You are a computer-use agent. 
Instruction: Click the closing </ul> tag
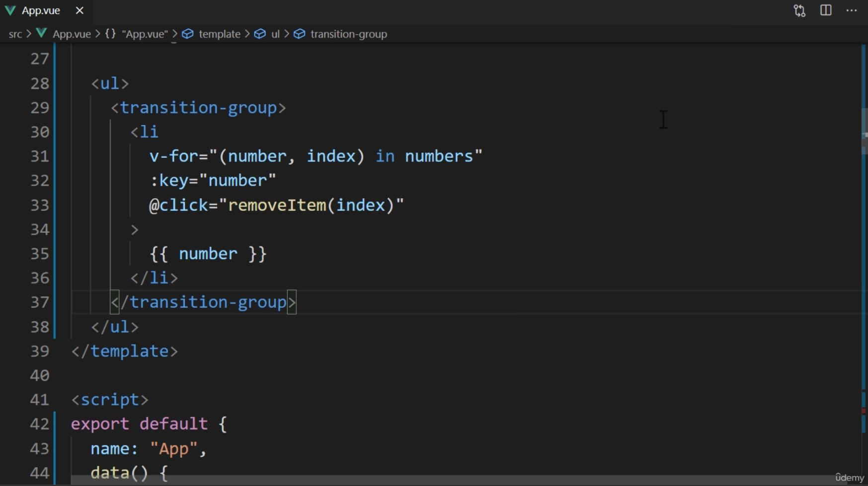(115, 327)
